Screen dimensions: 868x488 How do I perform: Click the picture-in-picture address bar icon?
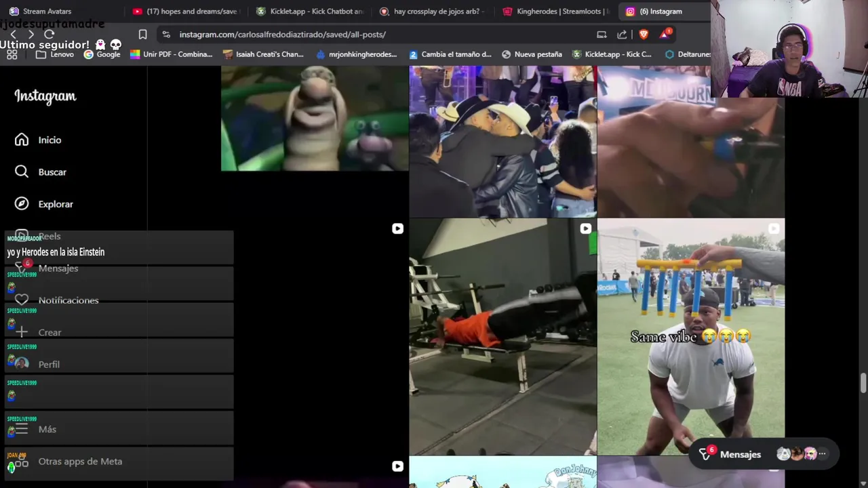tap(601, 35)
